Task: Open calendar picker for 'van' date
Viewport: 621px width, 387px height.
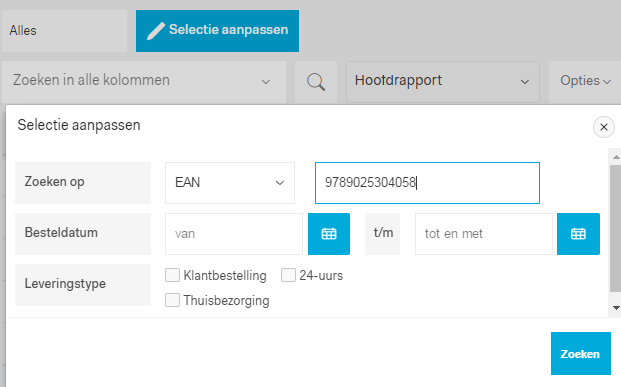Action: click(x=329, y=234)
